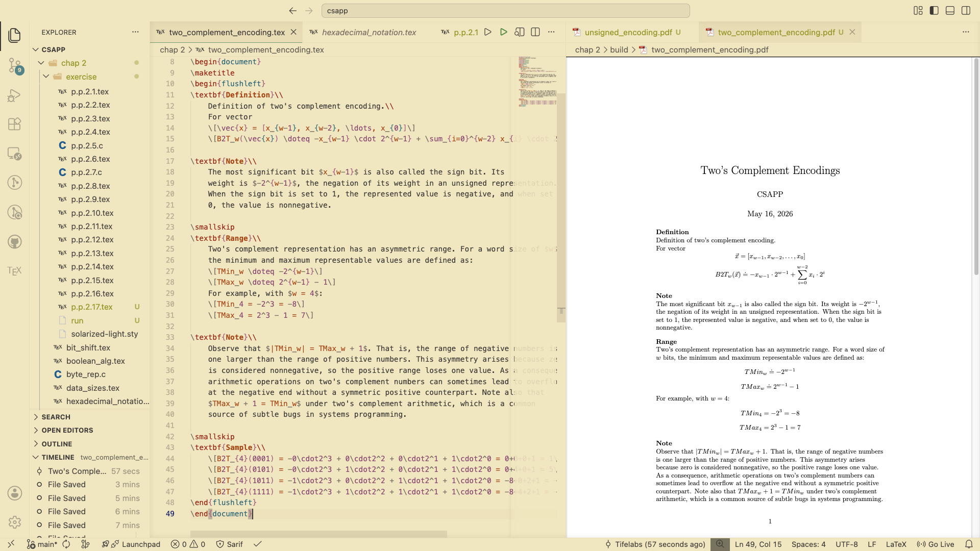Open PDF editor group More Actions

click(x=966, y=32)
